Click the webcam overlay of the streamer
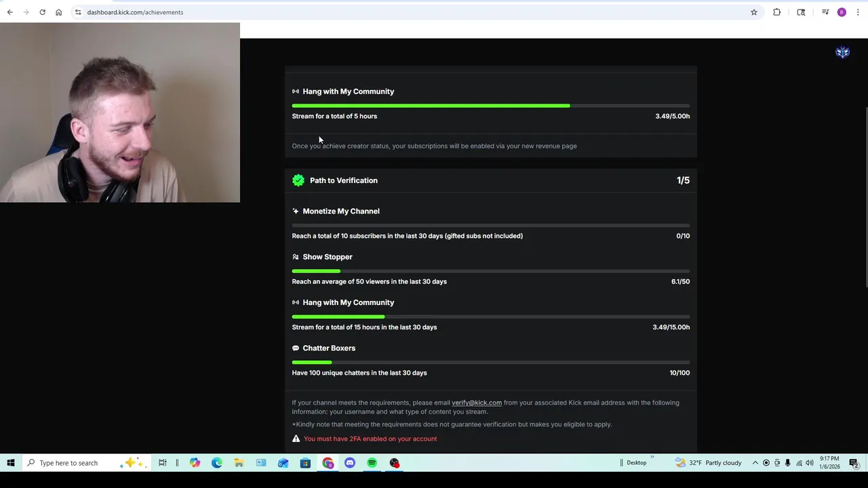This screenshot has height=488, width=868. [x=120, y=113]
